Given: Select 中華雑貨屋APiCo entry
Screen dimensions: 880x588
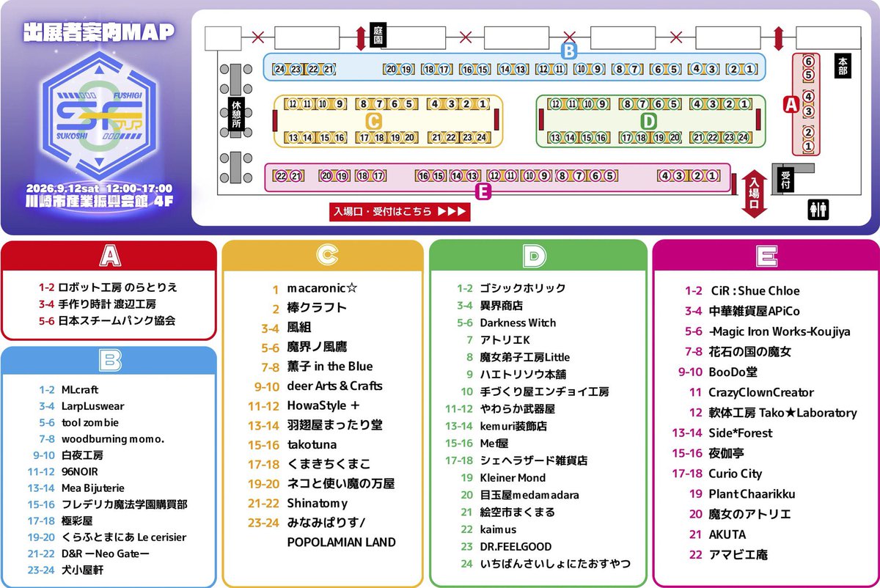Looking at the screenshot, I should point(754,311).
